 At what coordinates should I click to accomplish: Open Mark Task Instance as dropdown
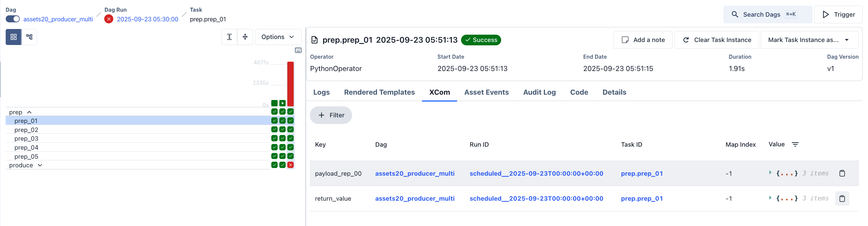click(x=809, y=40)
